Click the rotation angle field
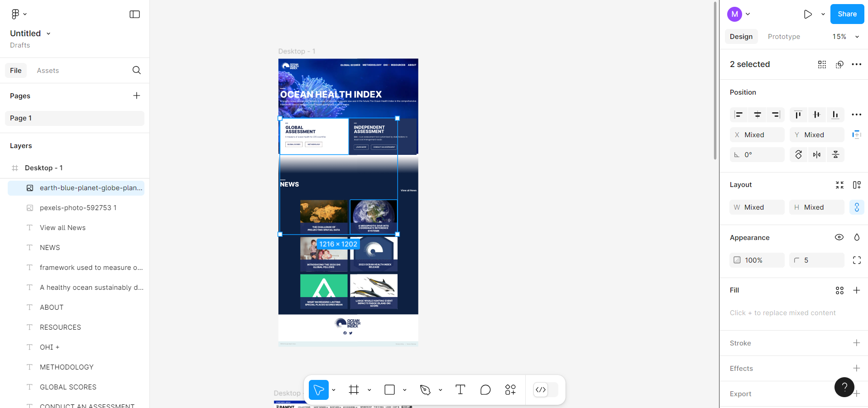Image resolution: width=868 pixels, height=408 pixels. 757,155
